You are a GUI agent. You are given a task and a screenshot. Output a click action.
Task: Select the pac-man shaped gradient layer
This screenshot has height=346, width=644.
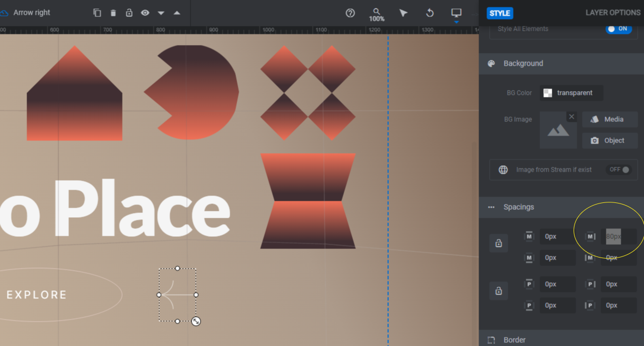click(x=192, y=93)
